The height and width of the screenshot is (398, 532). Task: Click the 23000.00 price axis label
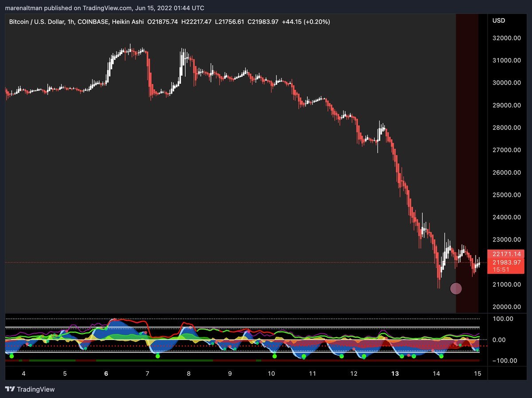[506, 240]
